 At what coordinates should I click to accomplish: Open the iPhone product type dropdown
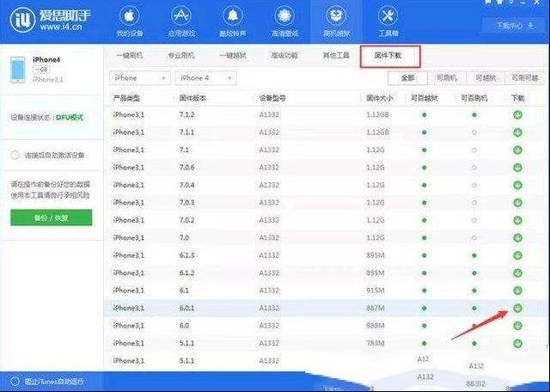139,78
